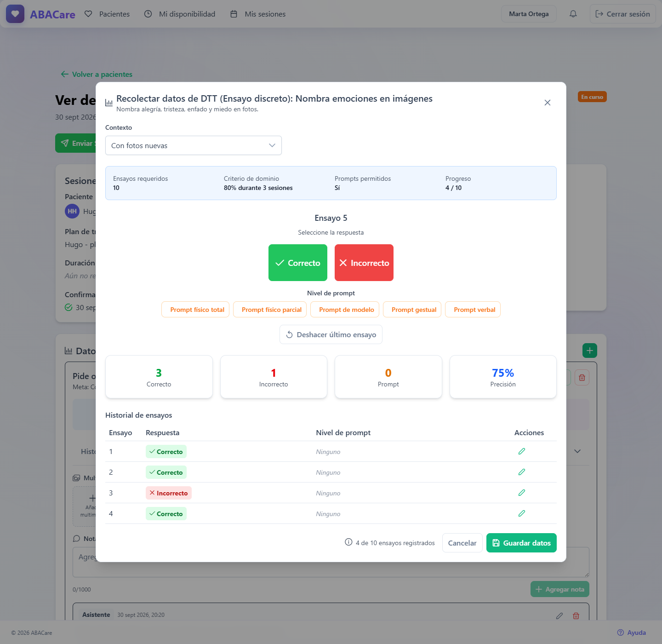The width and height of the screenshot is (662, 644).
Task: Edit trial 2 in the history table
Action: [x=522, y=472]
